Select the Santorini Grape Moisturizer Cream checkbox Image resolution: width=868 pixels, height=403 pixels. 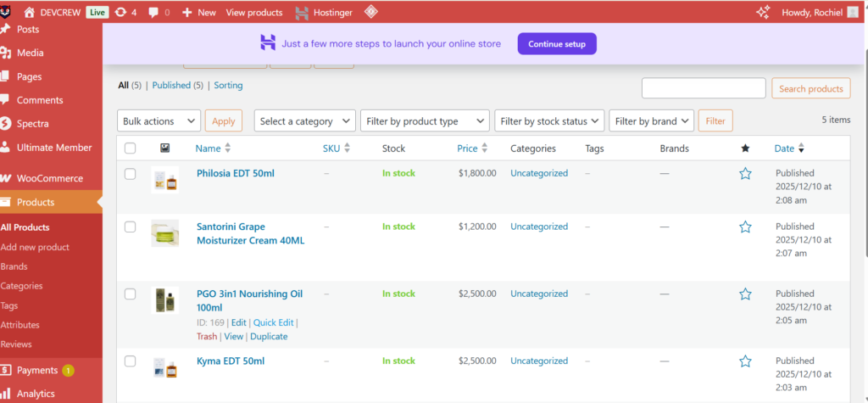coord(130,227)
